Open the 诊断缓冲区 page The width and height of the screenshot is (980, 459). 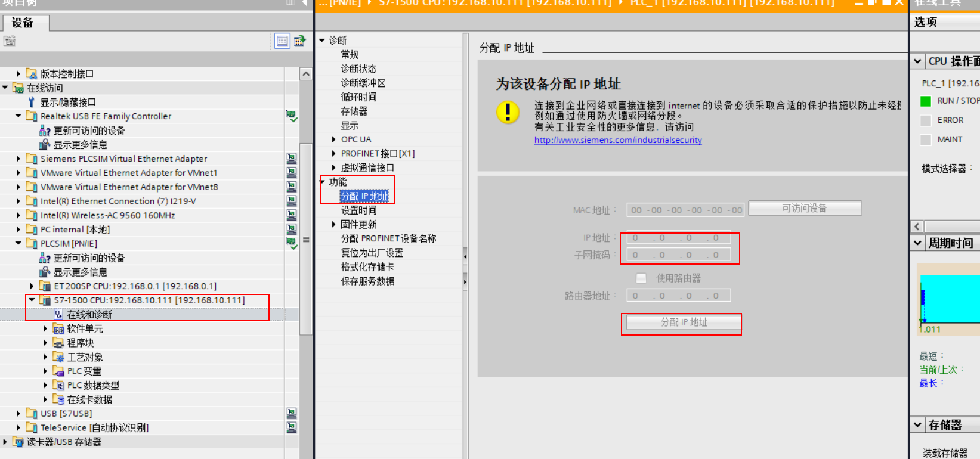363,83
